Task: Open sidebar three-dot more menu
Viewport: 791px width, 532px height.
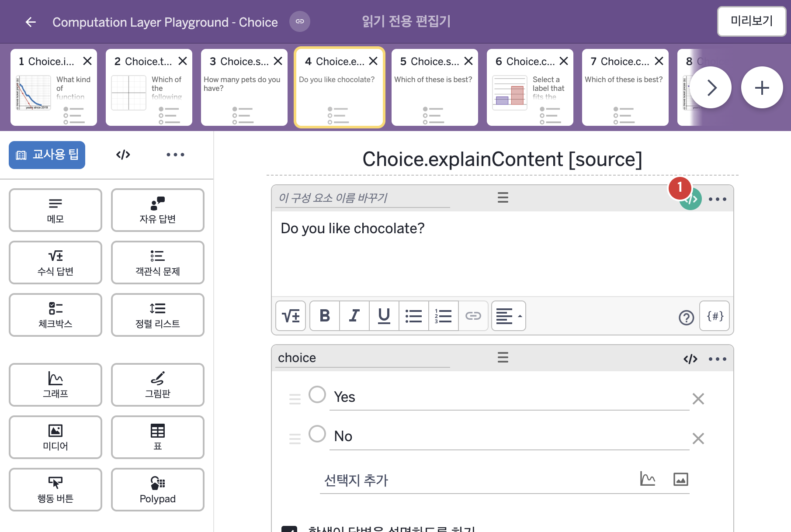Action: pos(175,155)
